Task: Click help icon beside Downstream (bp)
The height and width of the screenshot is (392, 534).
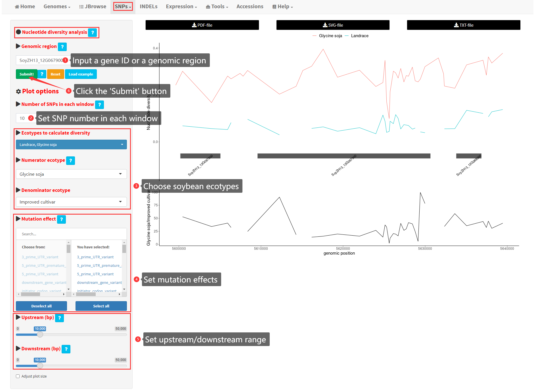Action: [x=66, y=349]
